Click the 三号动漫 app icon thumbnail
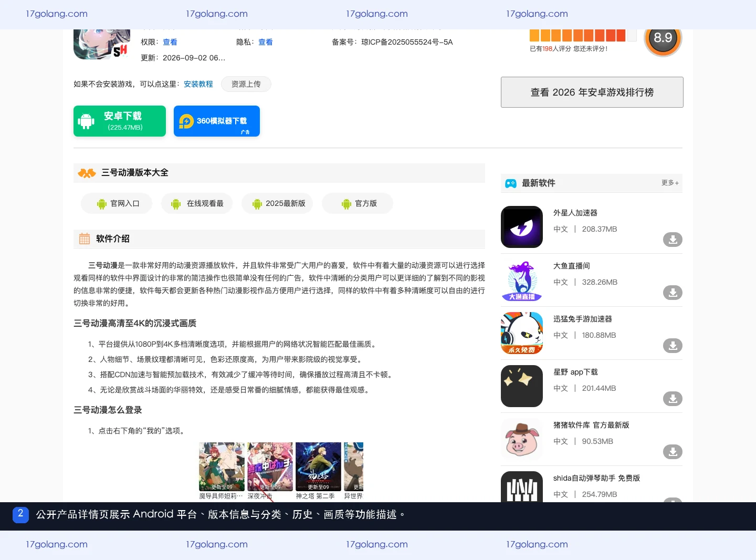Viewport: 756px width, 560px height. coord(102,44)
